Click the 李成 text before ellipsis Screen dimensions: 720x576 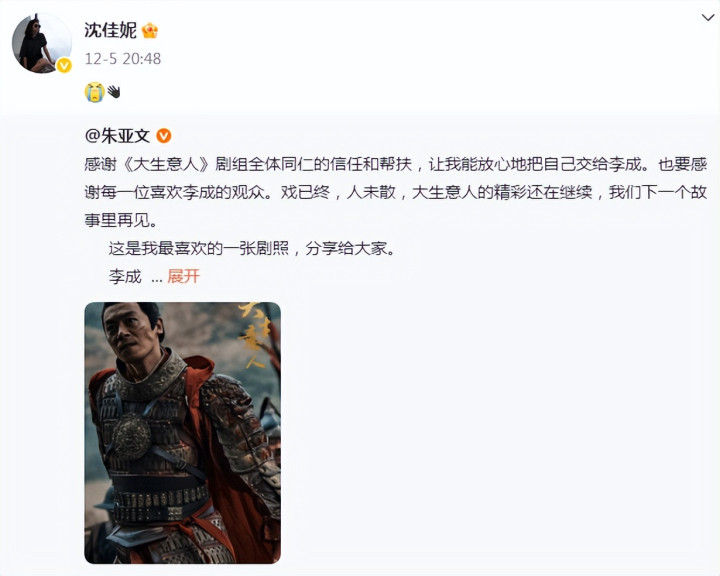125,277
